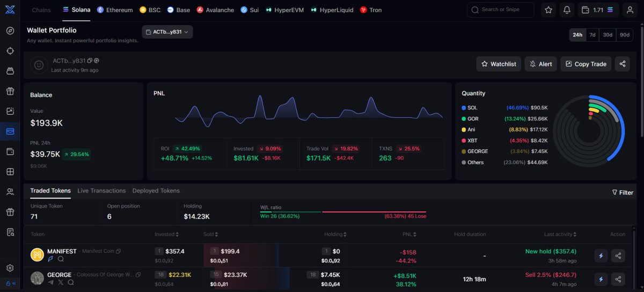
Task: Click the Quantity donut chart
Action: (589, 130)
